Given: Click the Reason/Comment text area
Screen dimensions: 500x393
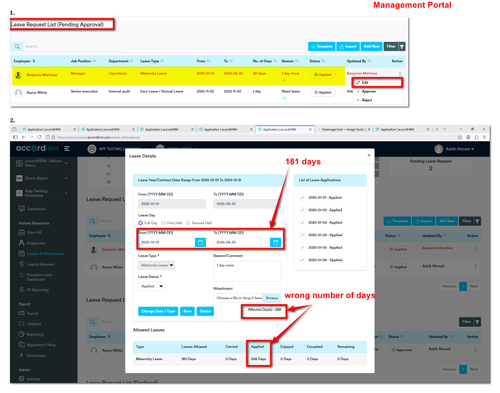Looking at the screenshot, I should [x=247, y=271].
